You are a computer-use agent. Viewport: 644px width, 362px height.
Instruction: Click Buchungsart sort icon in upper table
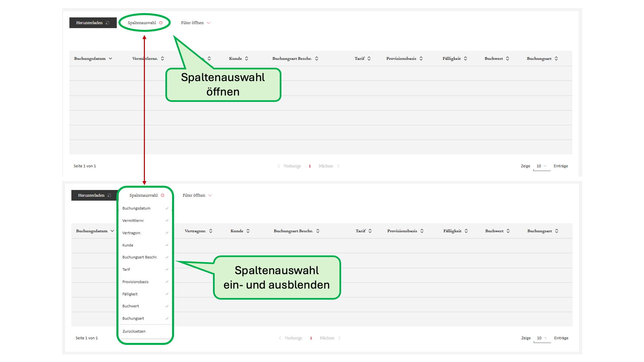[x=556, y=58]
